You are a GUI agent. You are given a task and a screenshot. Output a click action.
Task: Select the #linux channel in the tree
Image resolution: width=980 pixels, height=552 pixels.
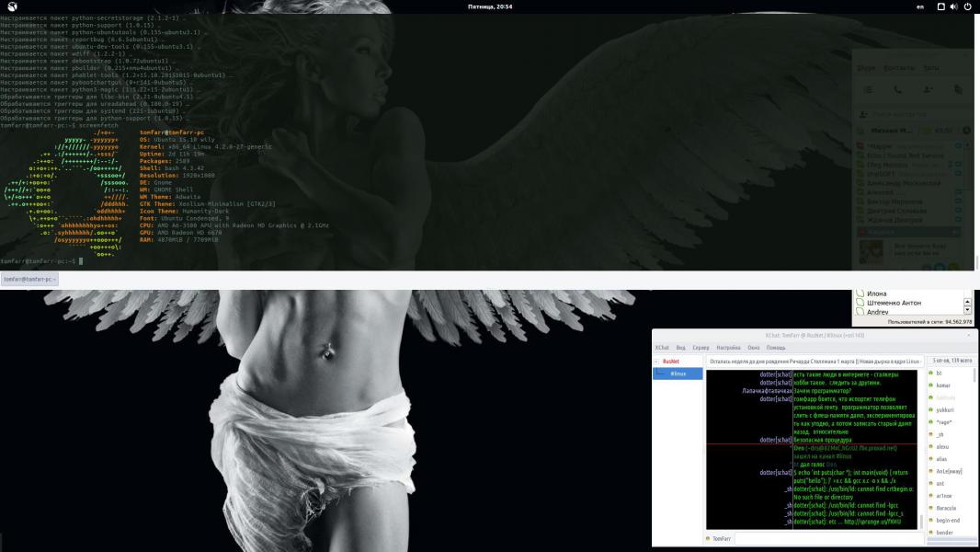coord(678,374)
